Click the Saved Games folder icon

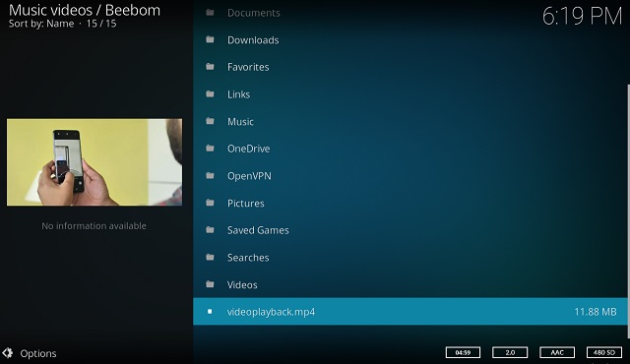tap(210, 230)
